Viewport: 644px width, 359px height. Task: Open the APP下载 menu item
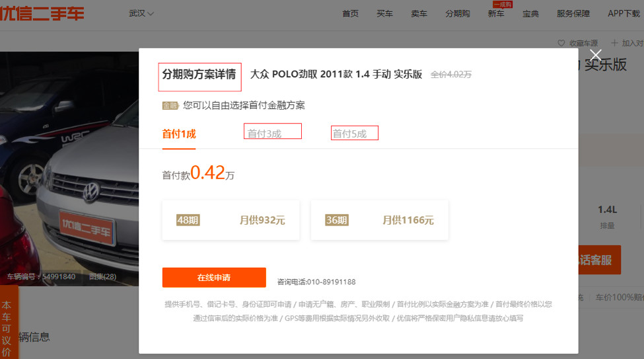(x=624, y=14)
